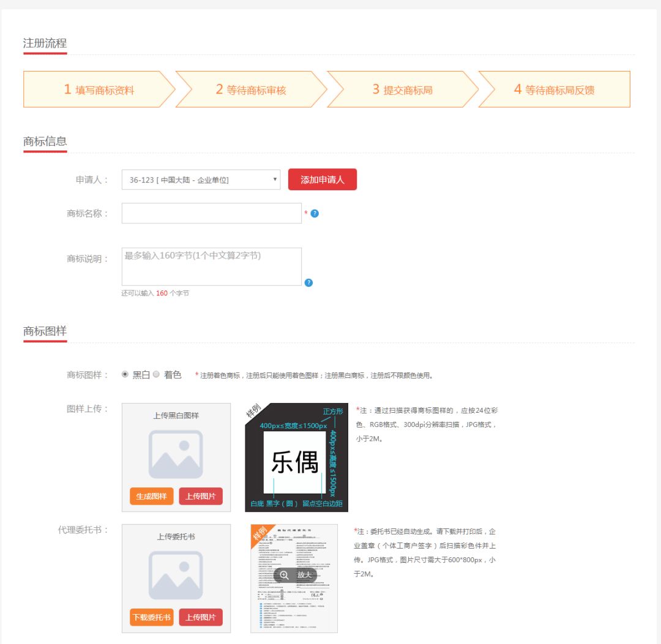Click the 下载委托书 button

pos(151,617)
